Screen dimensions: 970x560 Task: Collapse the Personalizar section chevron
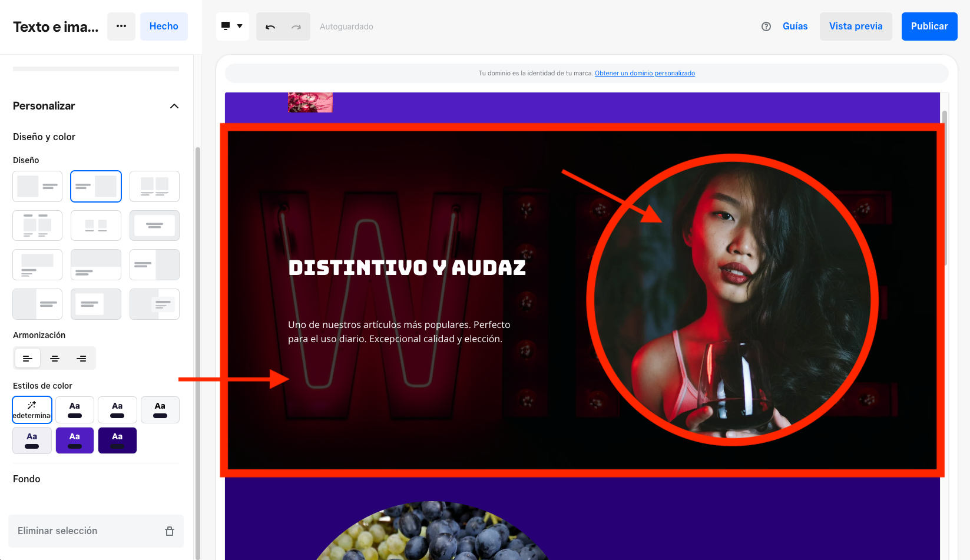[x=174, y=106]
